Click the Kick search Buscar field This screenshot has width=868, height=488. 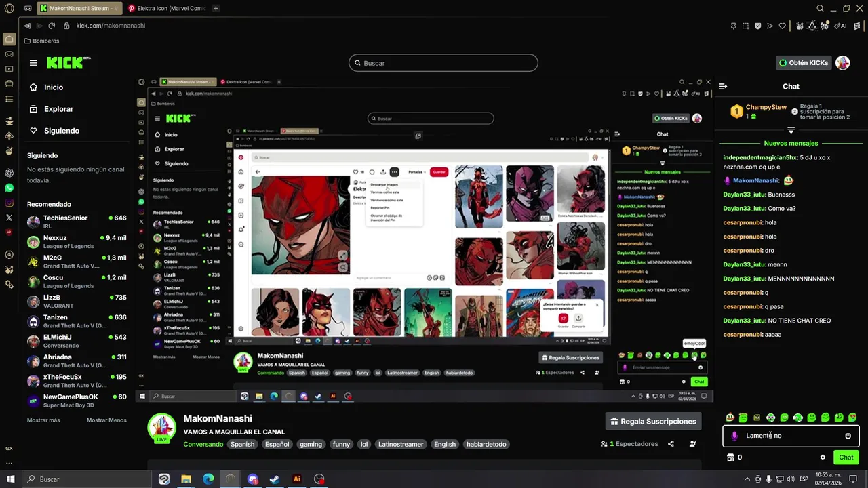pyautogui.click(x=443, y=63)
